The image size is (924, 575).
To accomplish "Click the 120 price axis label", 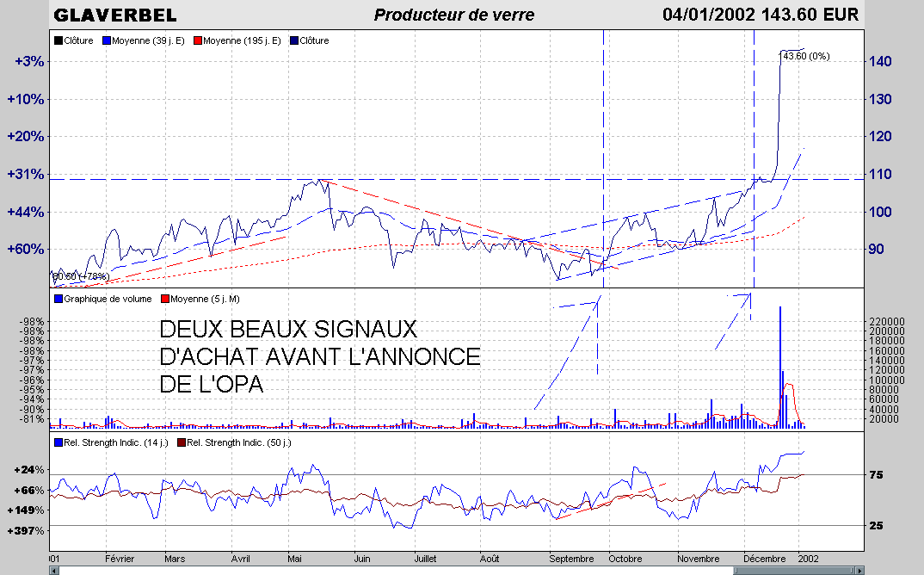I will coord(880,136).
